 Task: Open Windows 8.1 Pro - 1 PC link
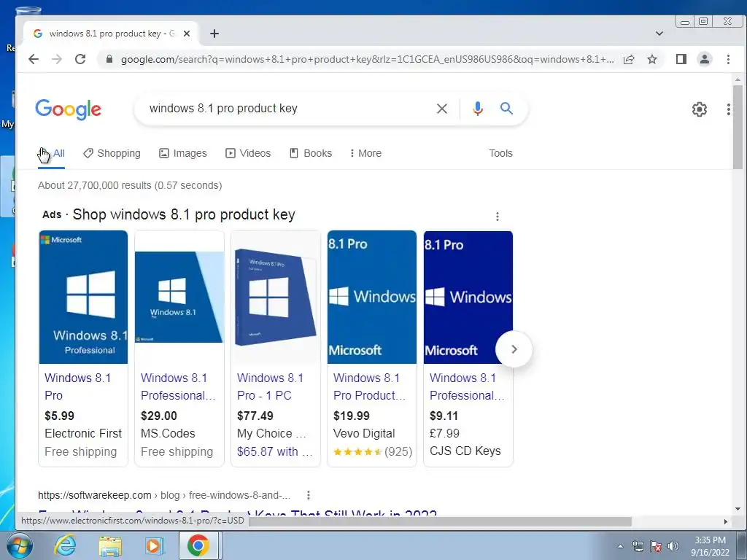[x=270, y=386]
